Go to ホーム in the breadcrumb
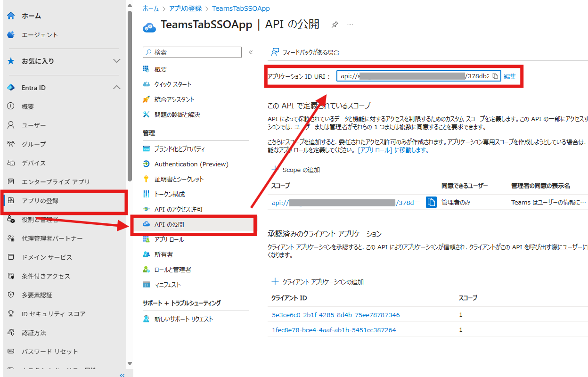Image resolution: width=588 pixels, height=377 pixels. click(150, 8)
